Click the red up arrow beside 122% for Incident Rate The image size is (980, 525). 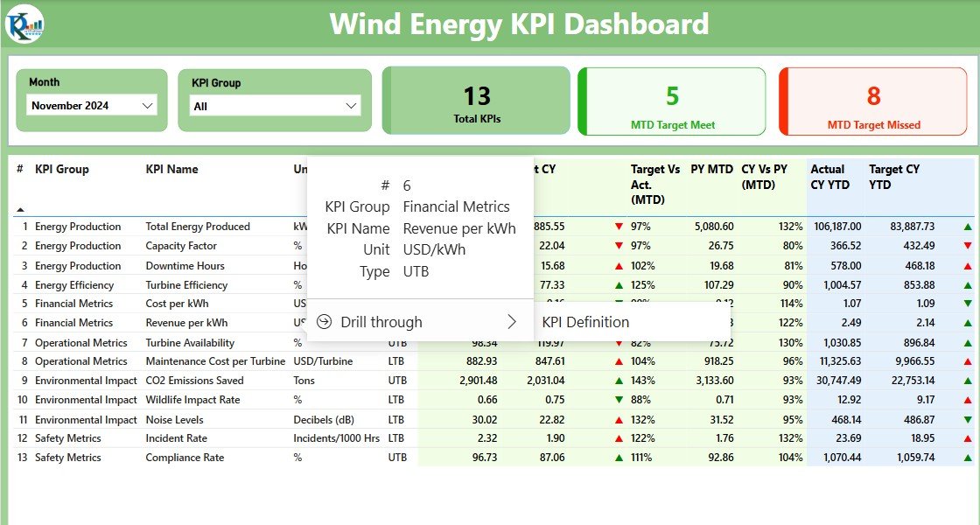tap(619, 438)
